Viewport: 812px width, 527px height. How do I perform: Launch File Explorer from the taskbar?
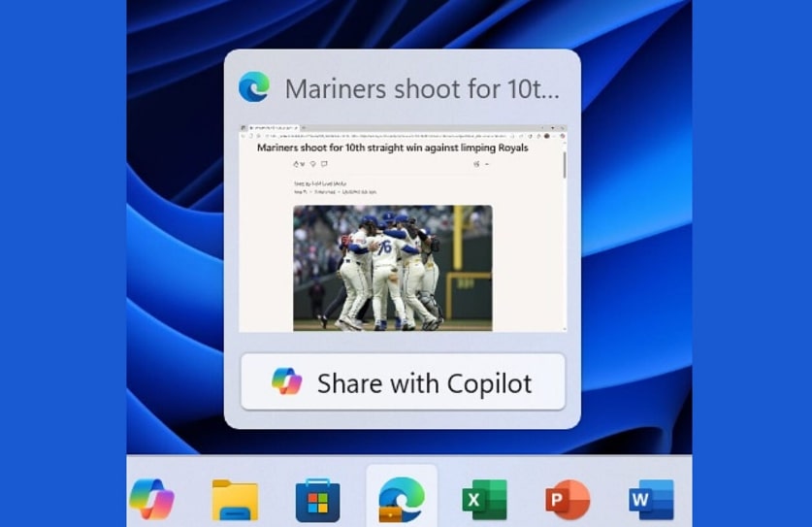point(235,501)
